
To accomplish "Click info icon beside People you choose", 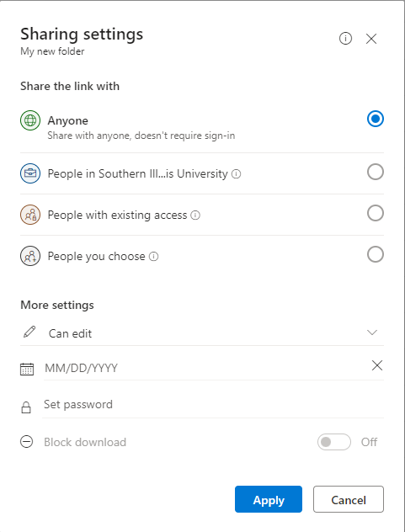I will [x=153, y=257].
